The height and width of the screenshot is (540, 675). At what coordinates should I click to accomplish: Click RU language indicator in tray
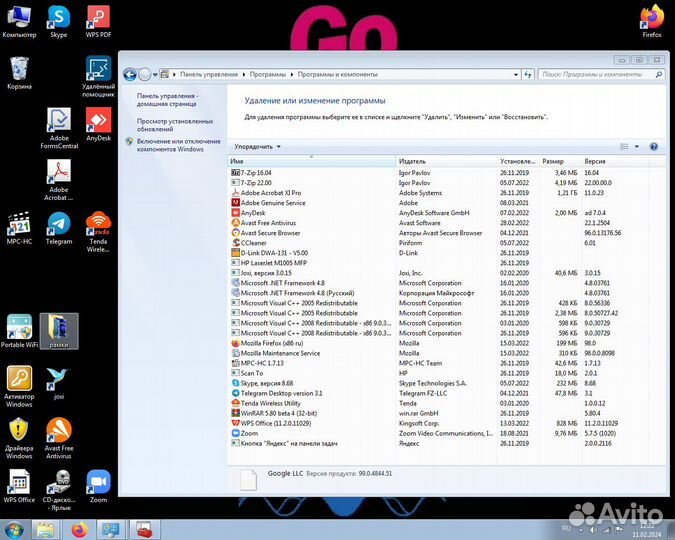click(566, 528)
